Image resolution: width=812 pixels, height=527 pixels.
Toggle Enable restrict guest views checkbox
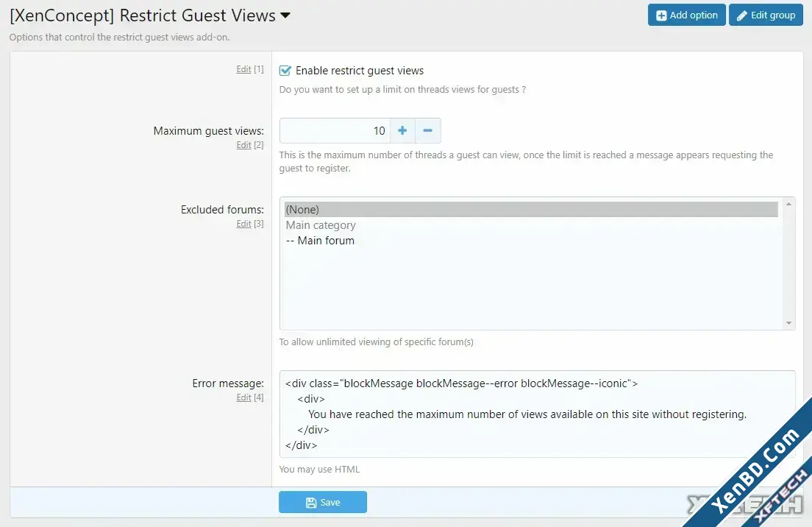285,71
